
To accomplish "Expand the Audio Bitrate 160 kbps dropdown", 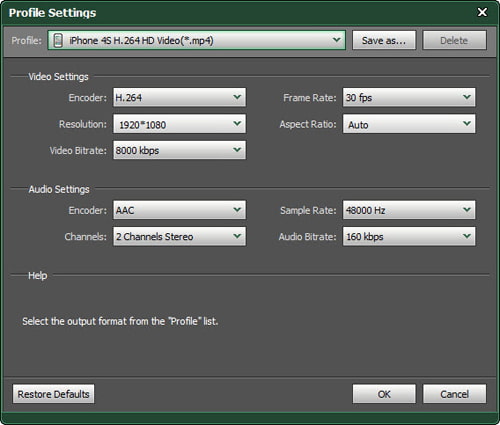I will click(409, 236).
